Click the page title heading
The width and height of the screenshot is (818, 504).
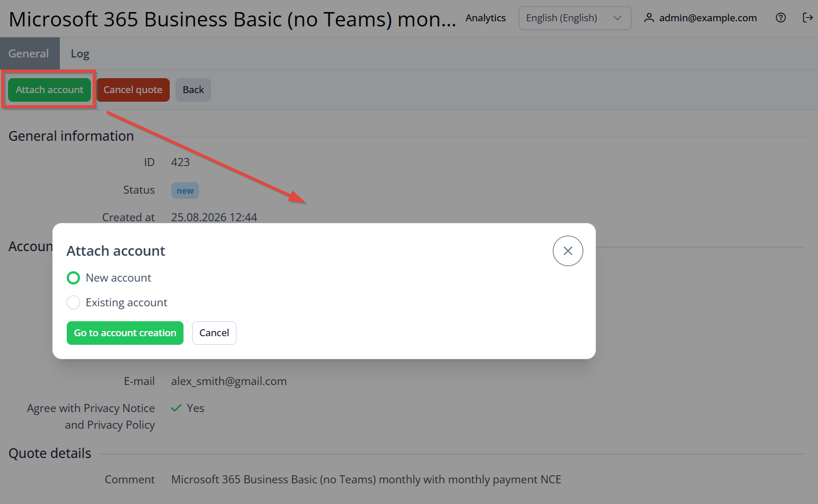coord(232,19)
